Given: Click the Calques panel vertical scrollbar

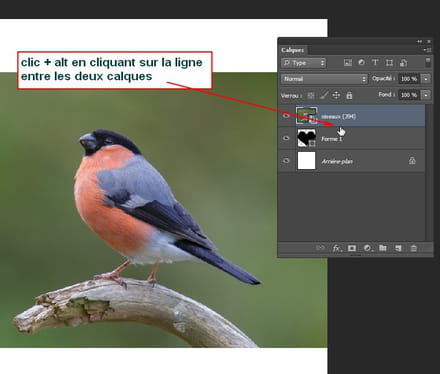Looking at the screenshot, I should pyautogui.click(x=429, y=172).
